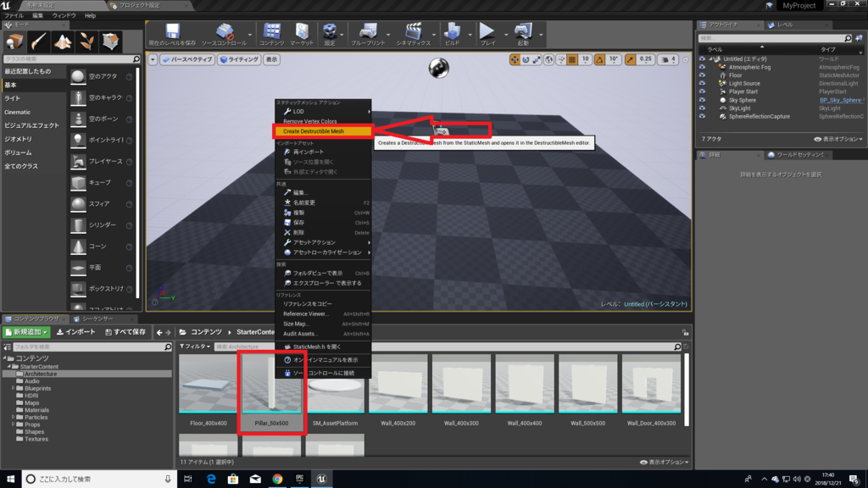This screenshot has width=868, height=488.
Task: Click the Size Map context menu entry
Action: click(323, 324)
